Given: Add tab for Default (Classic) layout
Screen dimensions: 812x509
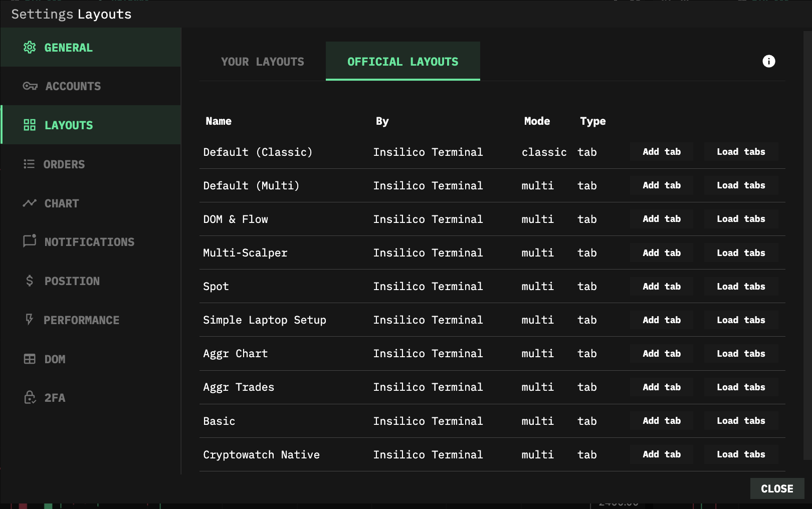Looking at the screenshot, I should pos(661,152).
